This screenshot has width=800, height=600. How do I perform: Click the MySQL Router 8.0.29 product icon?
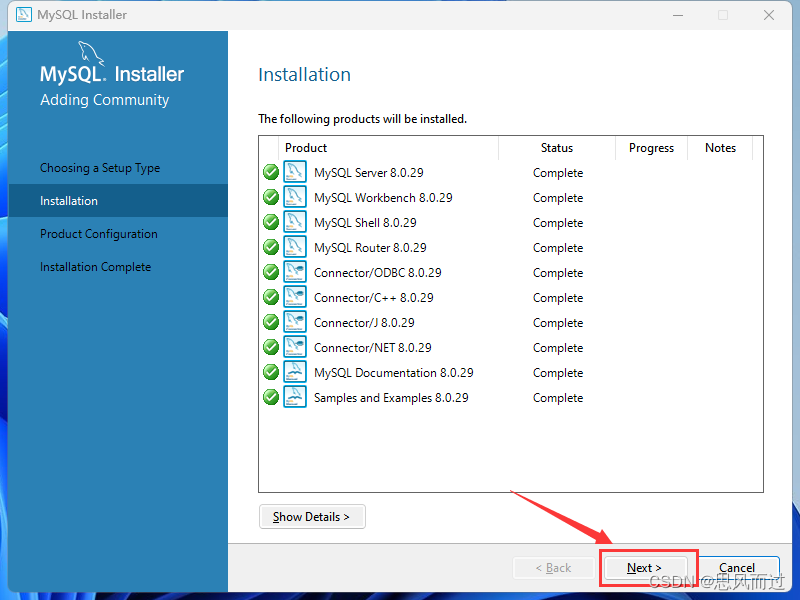tap(295, 247)
